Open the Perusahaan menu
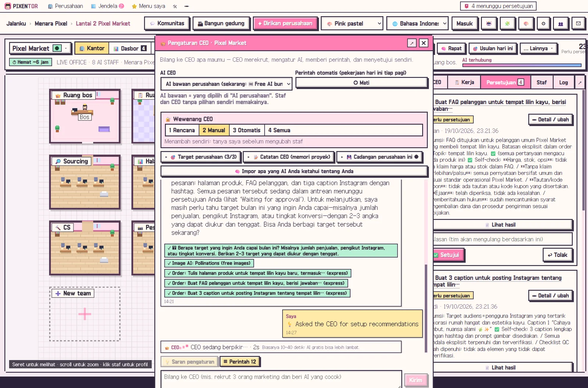The height and width of the screenshot is (388, 588). tap(65, 6)
